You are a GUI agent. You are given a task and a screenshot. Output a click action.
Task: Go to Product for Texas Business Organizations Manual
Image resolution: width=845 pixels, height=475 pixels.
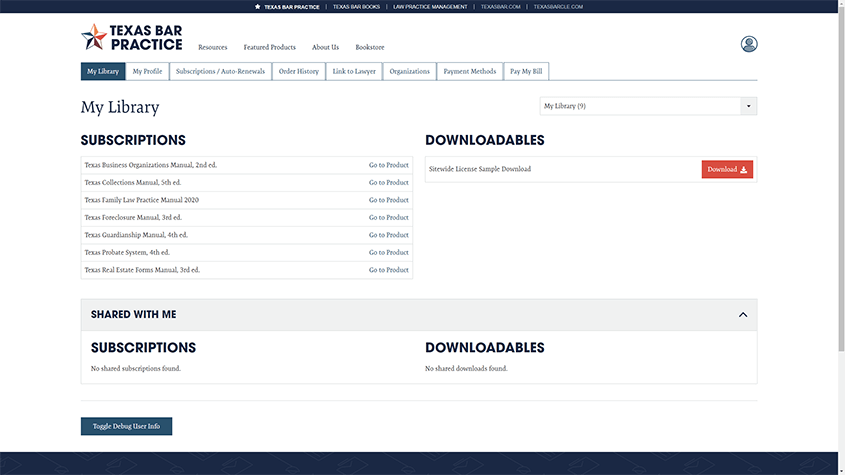[389, 165]
